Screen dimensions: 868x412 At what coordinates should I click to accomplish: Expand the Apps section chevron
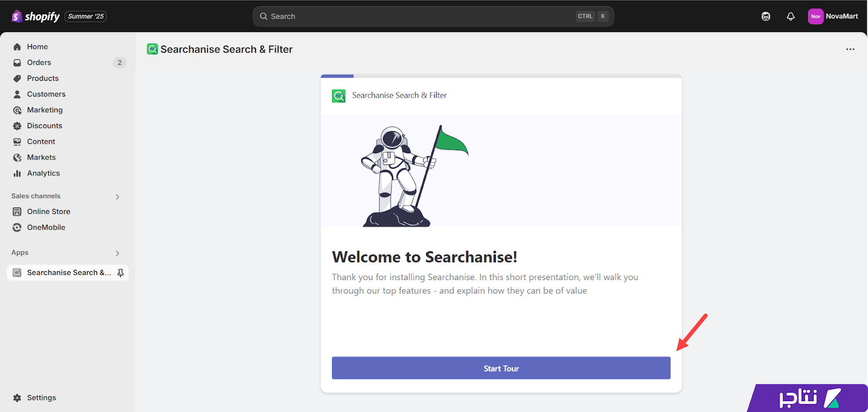pyautogui.click(x=117, y=253)
